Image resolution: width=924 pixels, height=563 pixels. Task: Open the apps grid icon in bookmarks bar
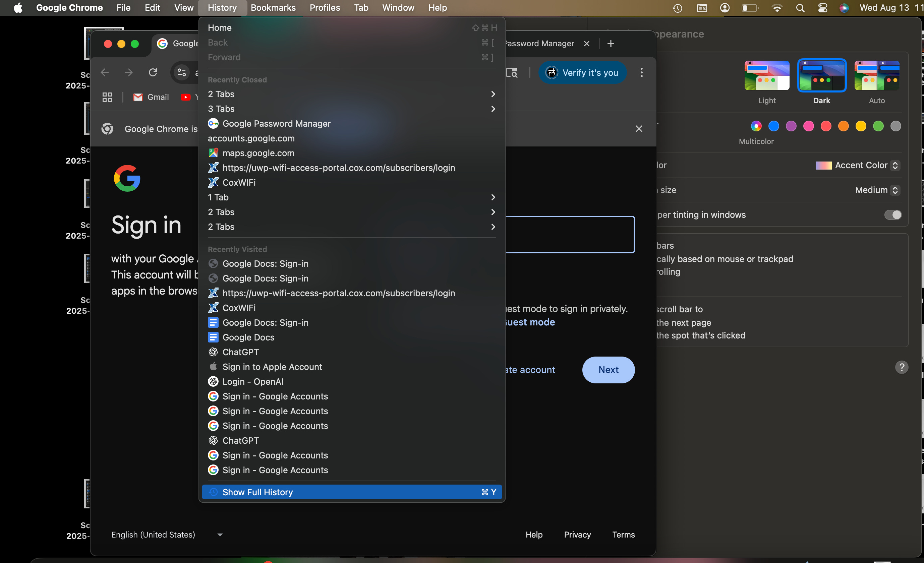point(107,97)
